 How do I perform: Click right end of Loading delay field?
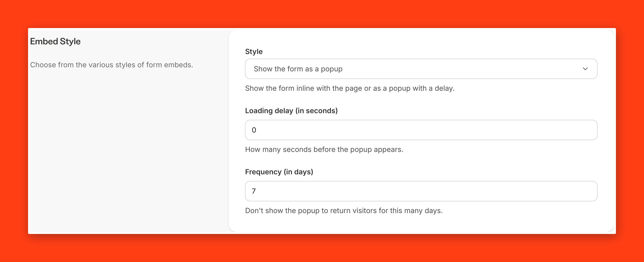587,130
